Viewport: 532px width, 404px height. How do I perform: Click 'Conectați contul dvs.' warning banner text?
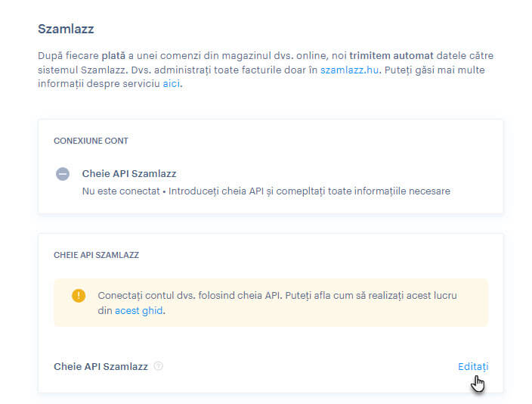147,296
